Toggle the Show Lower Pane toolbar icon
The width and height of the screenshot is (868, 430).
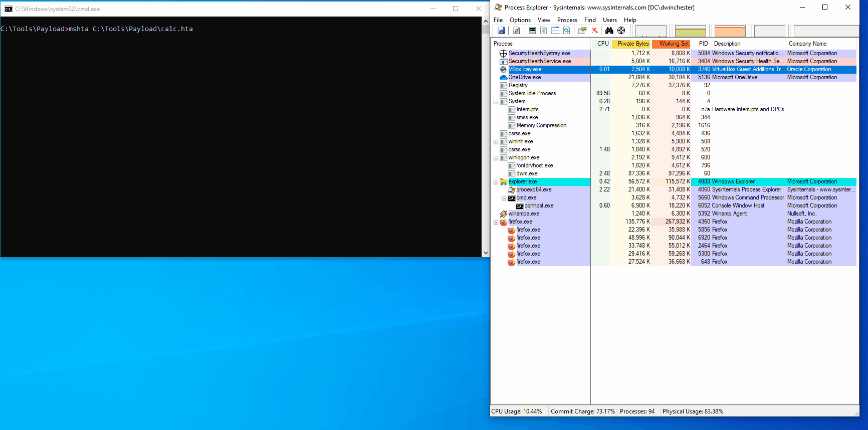(x=555, y=31)
